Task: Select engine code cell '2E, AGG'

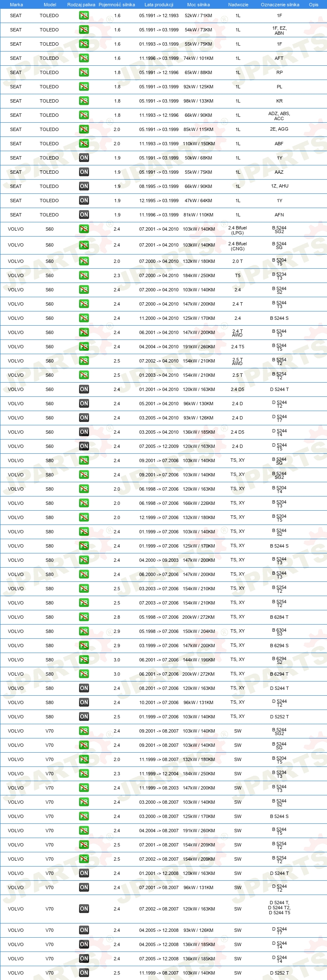Action: pos(279,129)
